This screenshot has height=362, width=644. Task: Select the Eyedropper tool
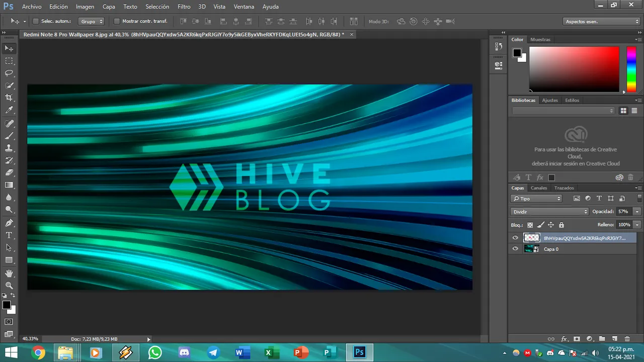coord(9,111)
